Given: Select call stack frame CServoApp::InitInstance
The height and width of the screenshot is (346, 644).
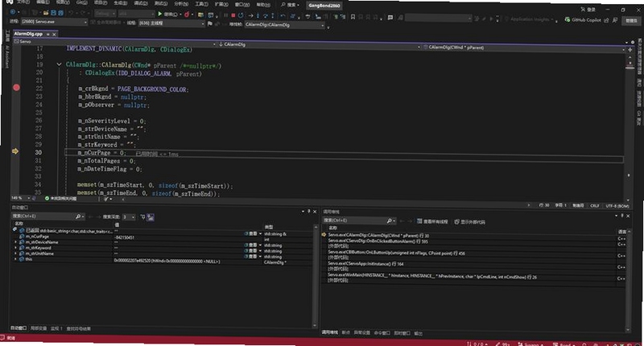Looking at the screenshot, I should click(473, 264).
